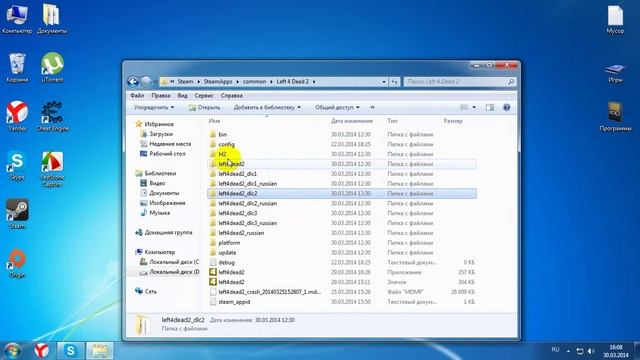Select the debug text document

click(x=226, y=262)
